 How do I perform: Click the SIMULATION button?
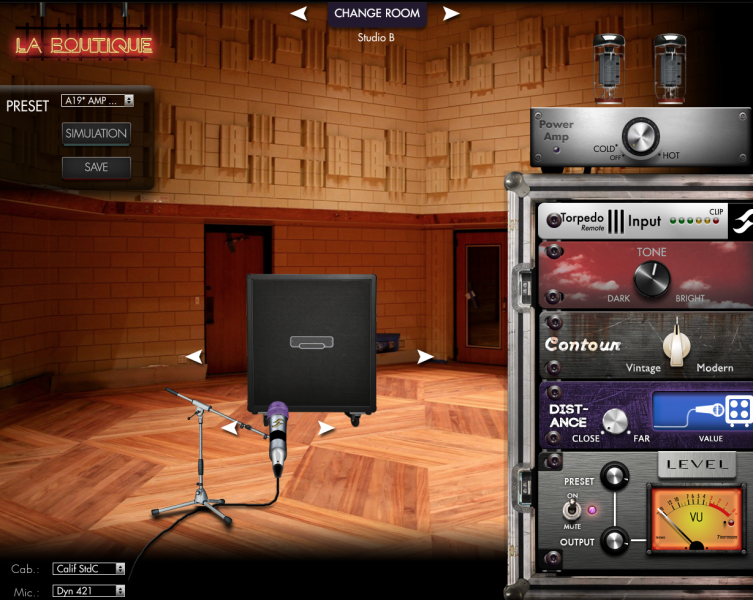point(96,134)
